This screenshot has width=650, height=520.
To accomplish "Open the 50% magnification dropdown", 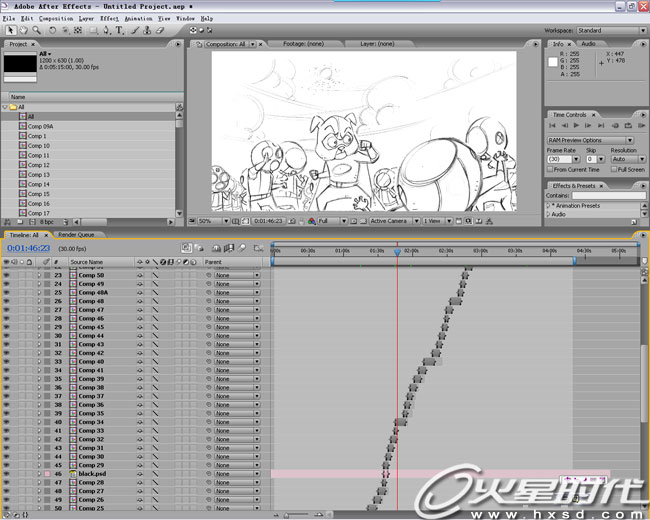I will pyautogui.click(x=213, y=221).
